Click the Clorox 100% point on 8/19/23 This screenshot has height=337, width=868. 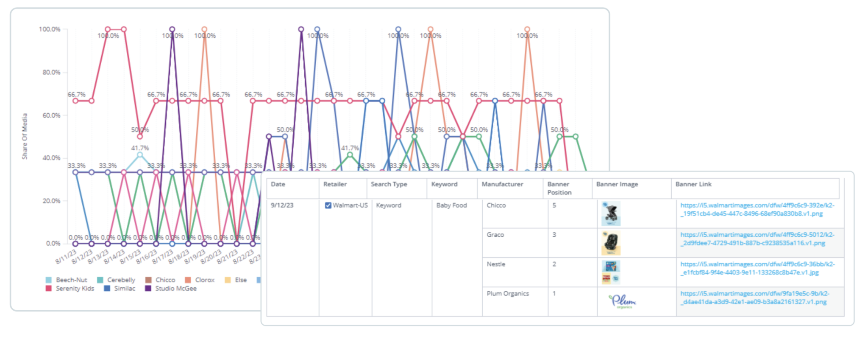[204, 30]
